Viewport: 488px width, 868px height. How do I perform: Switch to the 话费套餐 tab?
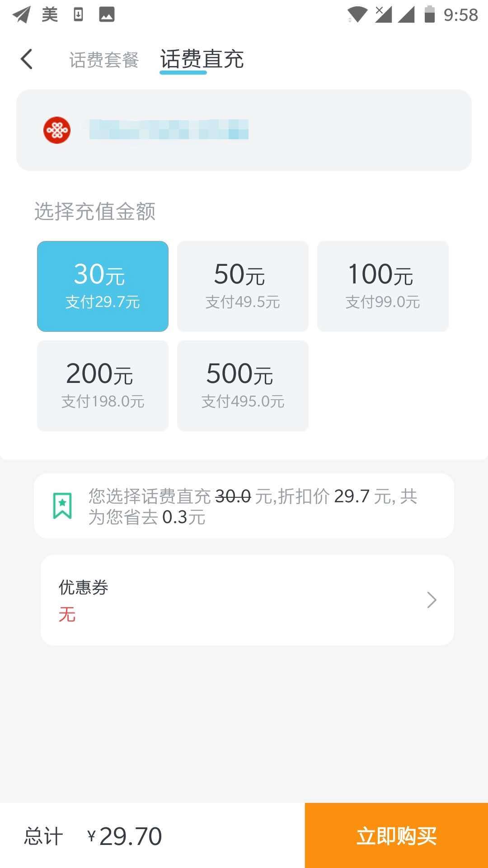pos(104,60)
